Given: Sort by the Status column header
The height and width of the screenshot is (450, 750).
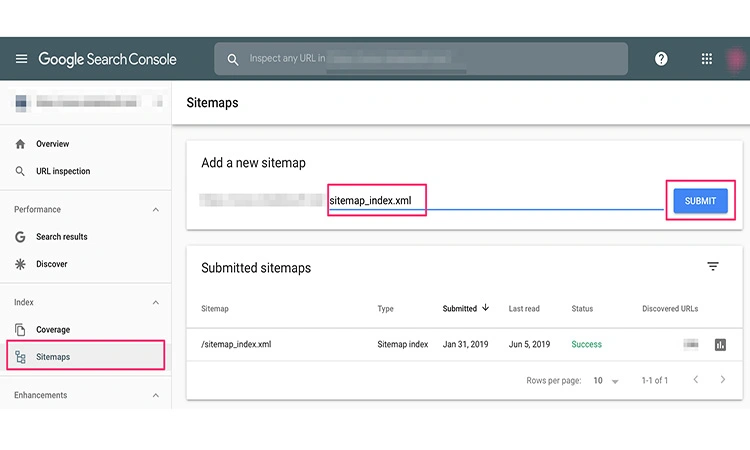Looking at the screenshot, I should [582, 309].
